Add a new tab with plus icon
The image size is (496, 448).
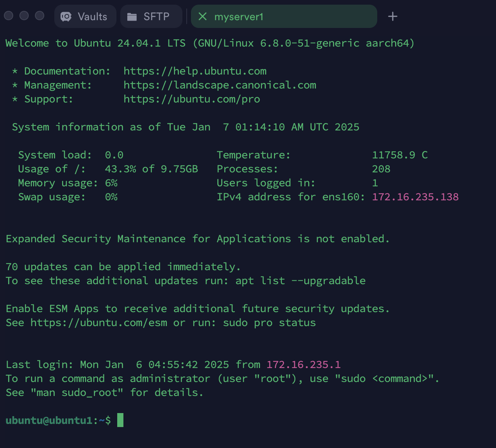[393, 16]
